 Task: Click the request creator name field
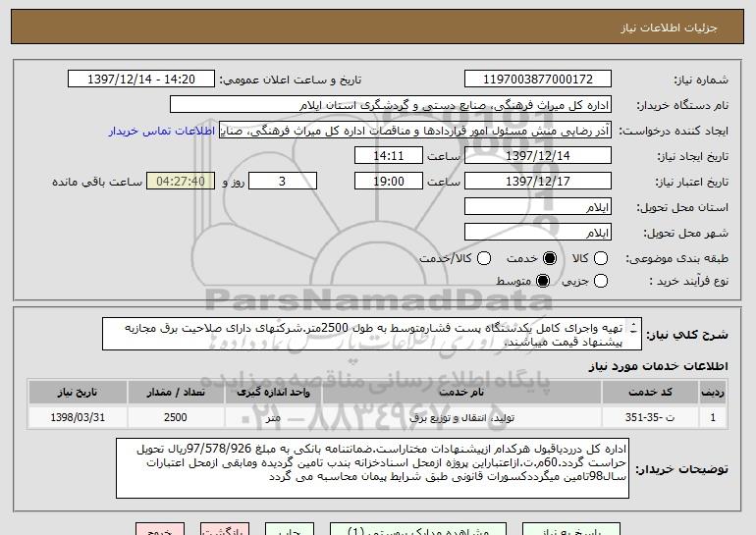(x=415, y=131)
